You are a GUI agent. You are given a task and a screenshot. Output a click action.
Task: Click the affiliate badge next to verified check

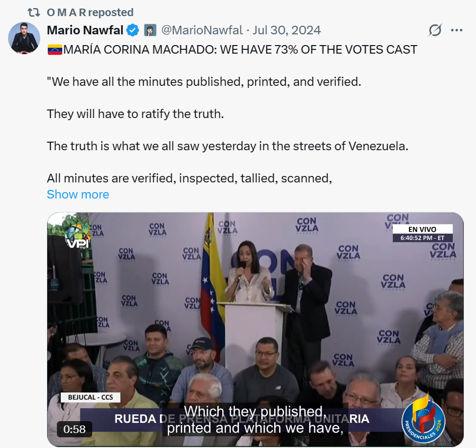click(x=150, y=31)
